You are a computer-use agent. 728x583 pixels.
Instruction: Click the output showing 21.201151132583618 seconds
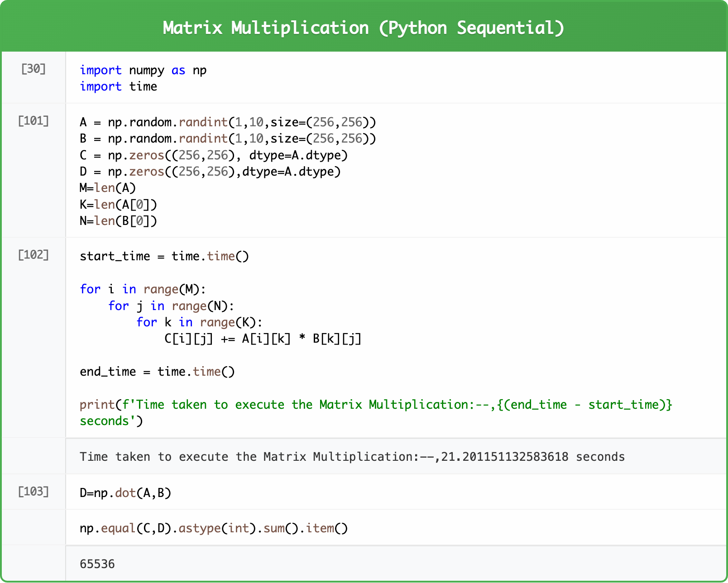[x=352, y=457]
